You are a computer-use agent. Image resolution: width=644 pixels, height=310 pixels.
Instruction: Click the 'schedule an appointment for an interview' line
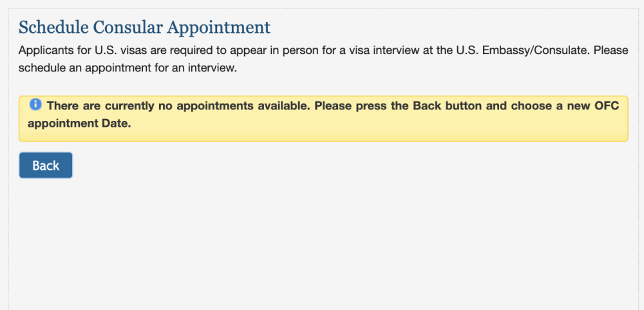[x=128, y=68]
